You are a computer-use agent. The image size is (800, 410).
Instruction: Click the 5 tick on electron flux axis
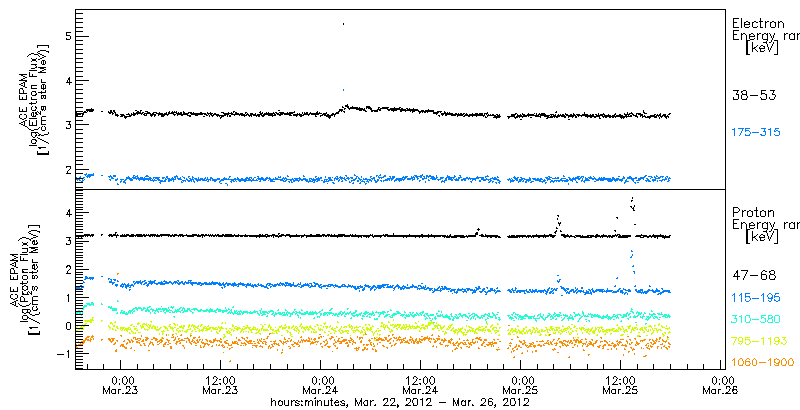point(67,37)
